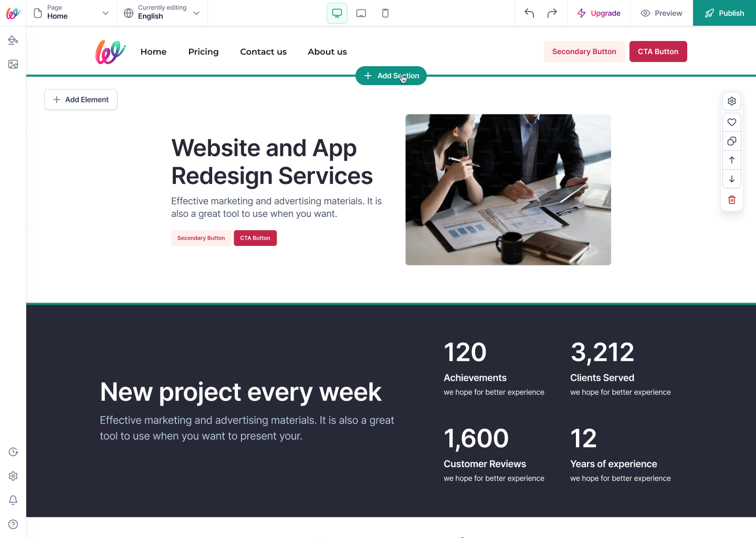756x538 pixels.
Task: Delete the section with trash icon
Action: [732, 200]
